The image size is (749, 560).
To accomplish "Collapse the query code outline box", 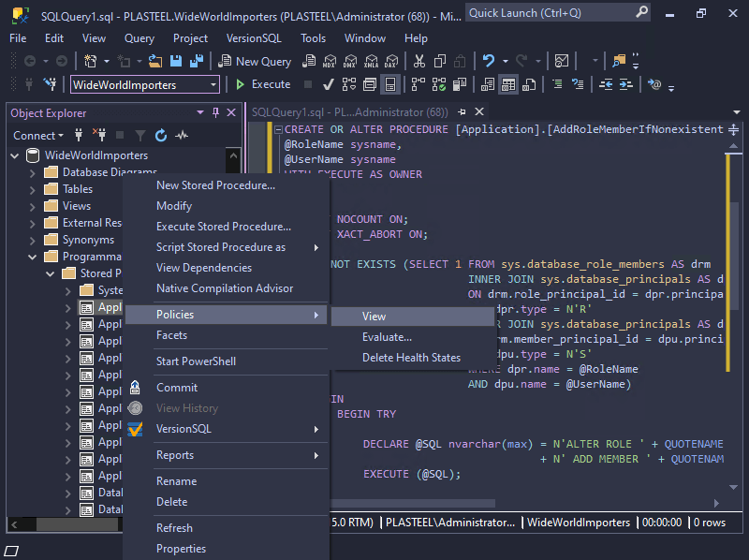I will (x=278, y=129).
